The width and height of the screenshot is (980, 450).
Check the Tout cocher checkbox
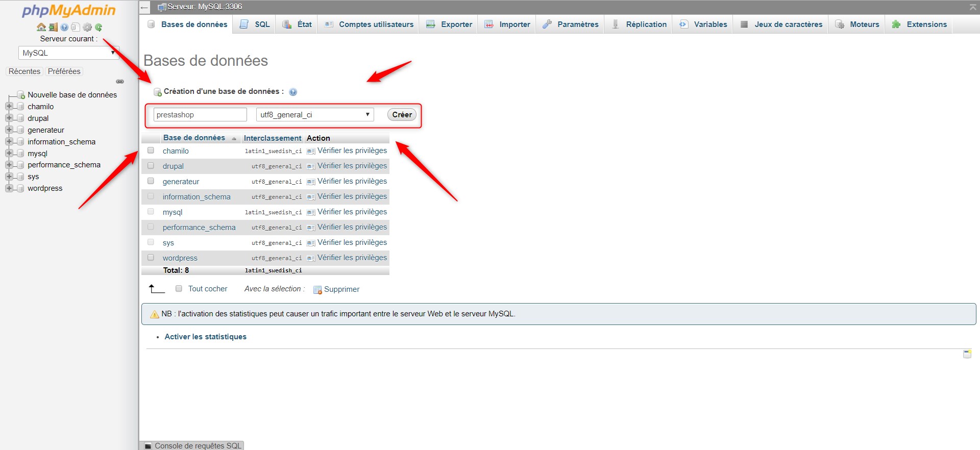[x=179, y=288]
